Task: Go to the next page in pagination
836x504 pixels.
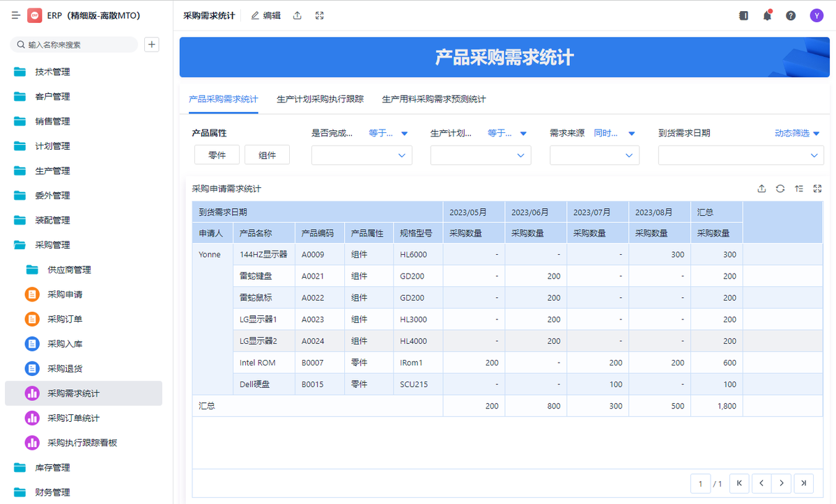Action: click(782, 483)
